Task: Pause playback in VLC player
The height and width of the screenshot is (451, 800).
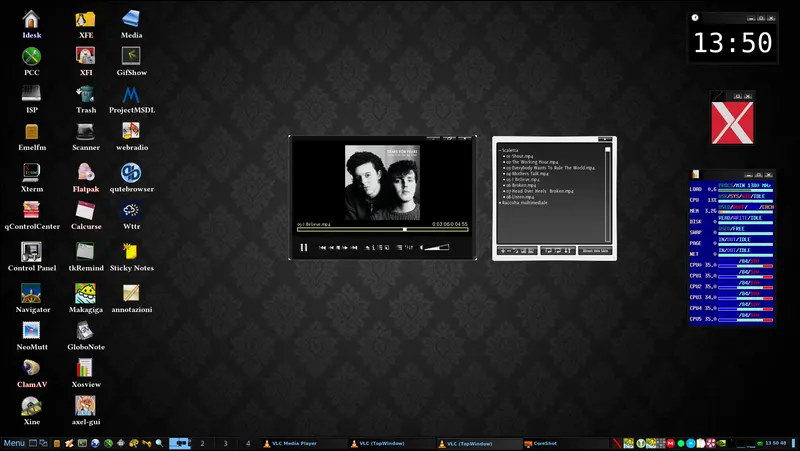Action: pos(304,247)
